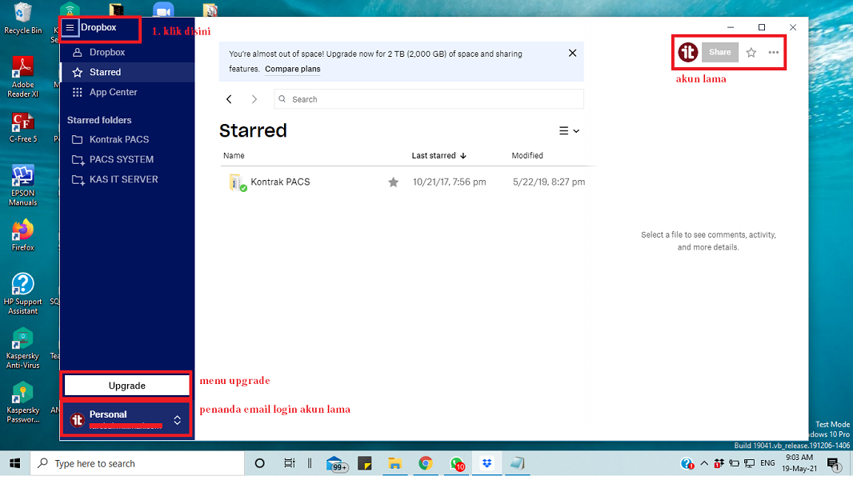
Task: Click HP Support tray icon
Action: pos(687,464)
